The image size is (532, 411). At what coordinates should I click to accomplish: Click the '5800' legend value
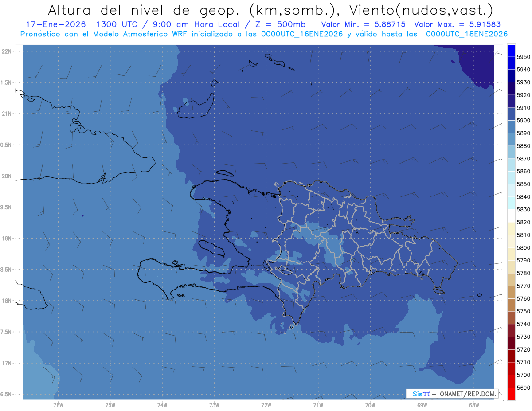coord(524,248)
